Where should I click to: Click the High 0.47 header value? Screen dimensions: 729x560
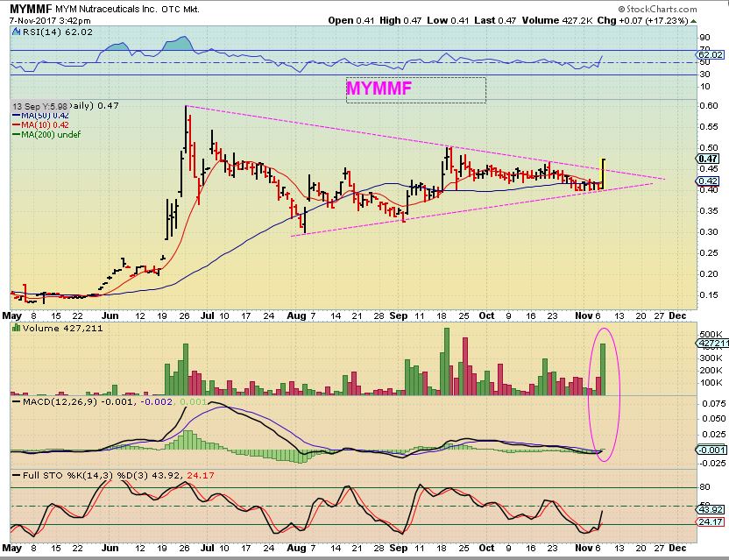400,20
